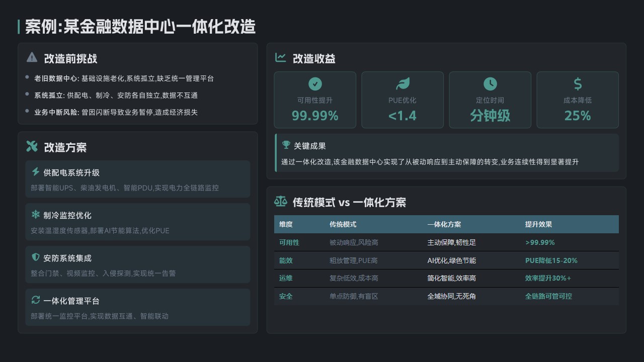Click the balance scale icon beside comparison title

point(280,202)
